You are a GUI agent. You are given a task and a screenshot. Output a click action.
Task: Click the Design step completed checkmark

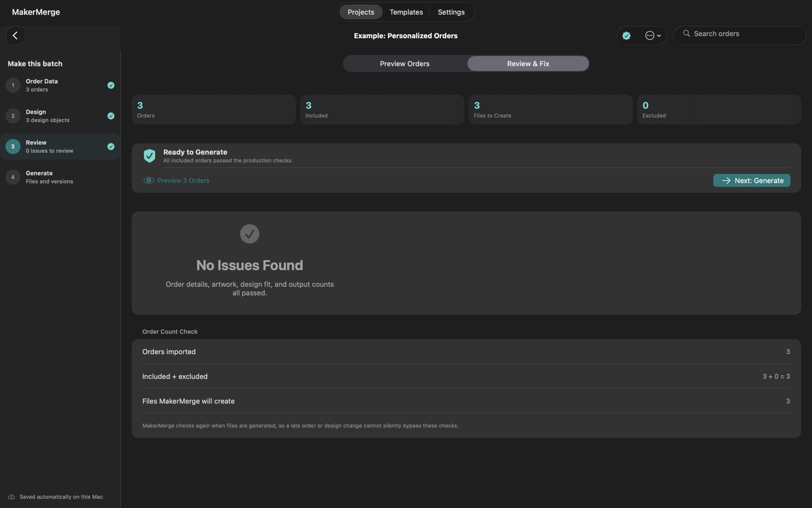pyautogui.click(x=111, y=116)
